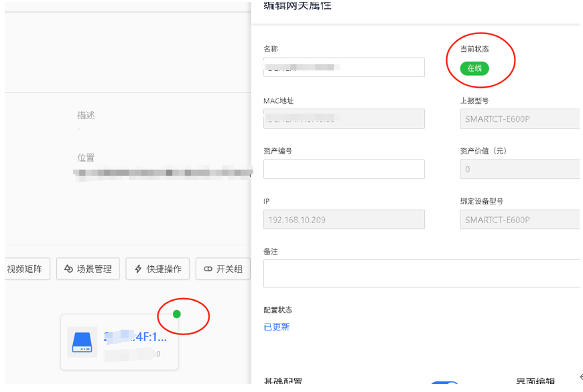Click the IP address field
The height and width of the screenshot is (392, 583).
coord(344,220)
